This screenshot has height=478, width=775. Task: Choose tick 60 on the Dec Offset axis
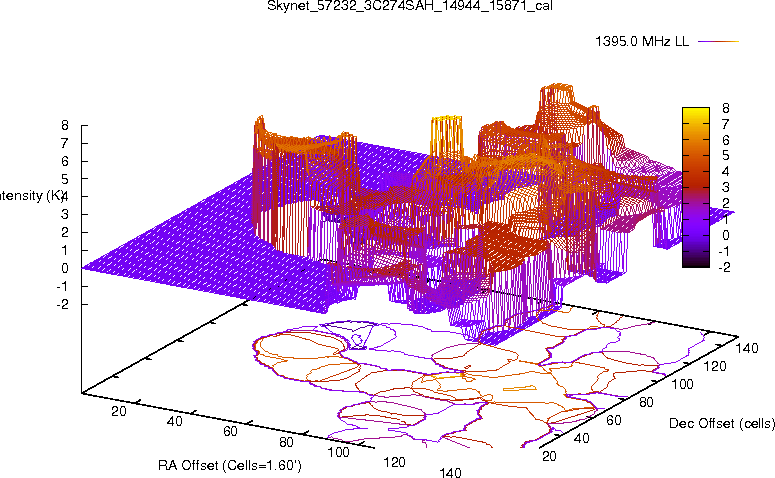(614, 420)
